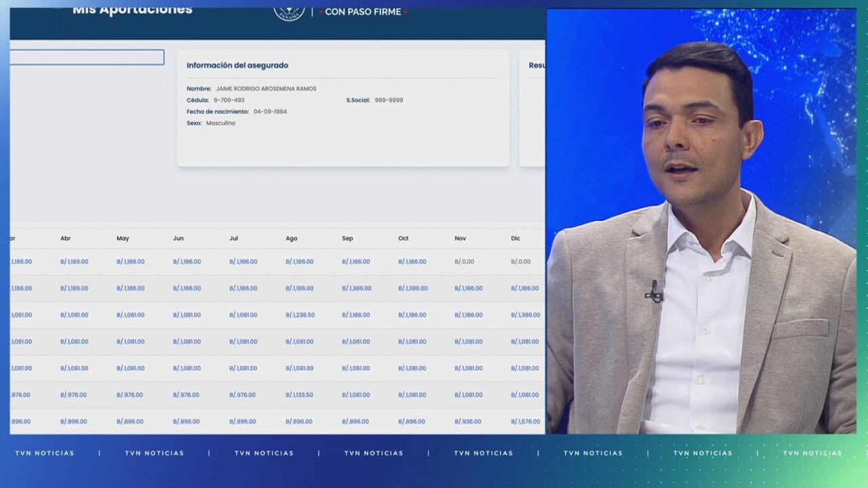Click the B/.976.00 amount under May
868x488 pixels.
tap(130, 395)
